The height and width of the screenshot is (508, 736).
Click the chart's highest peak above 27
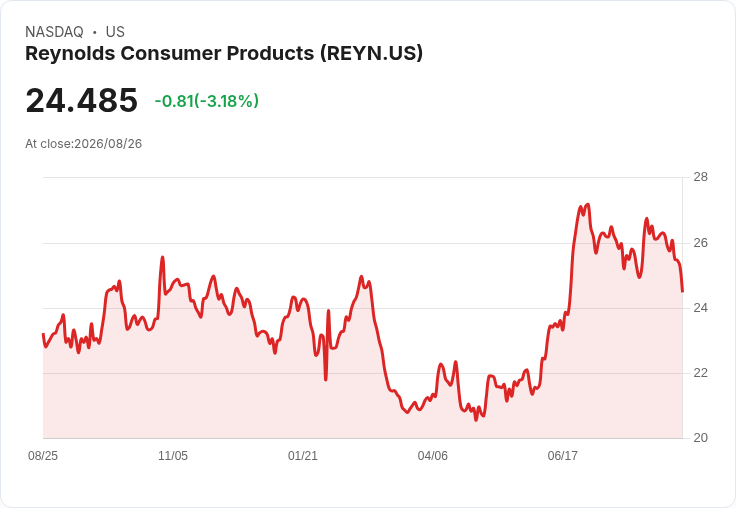click(x=588, y=205)
